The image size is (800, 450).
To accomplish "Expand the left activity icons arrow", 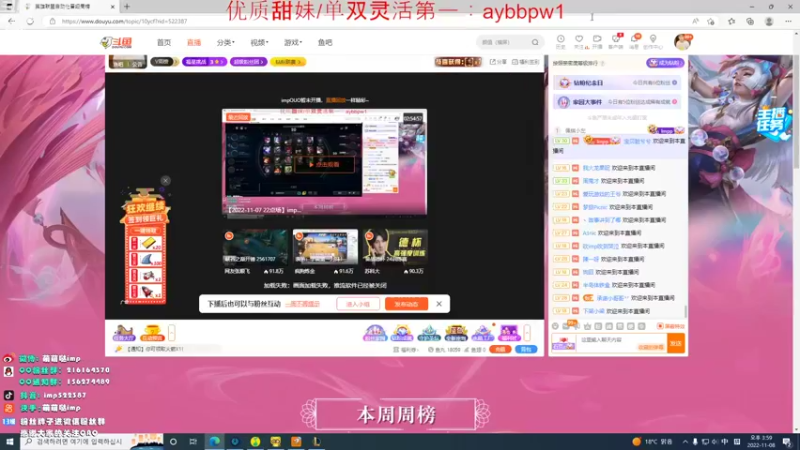I will [x=171, y=333].
